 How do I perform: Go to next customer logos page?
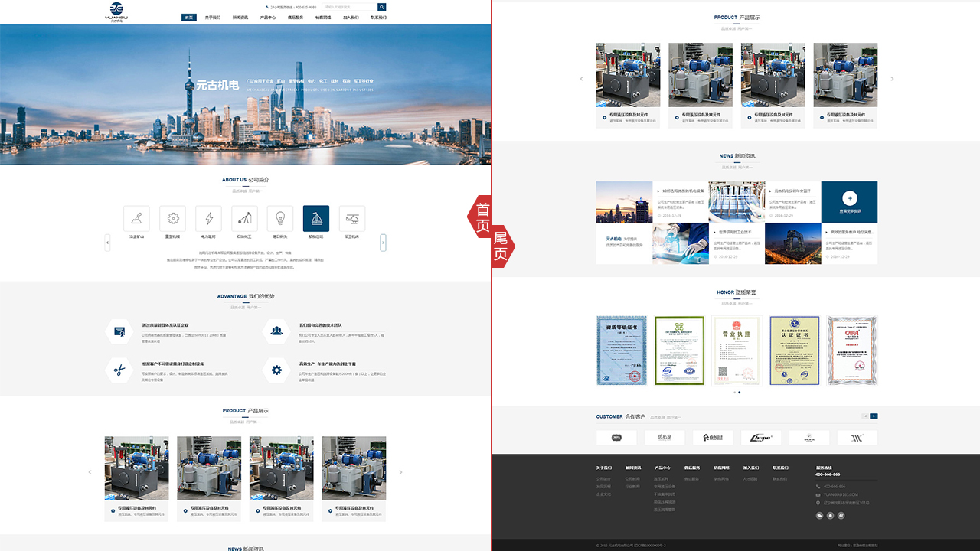click(x=874, y=416)
